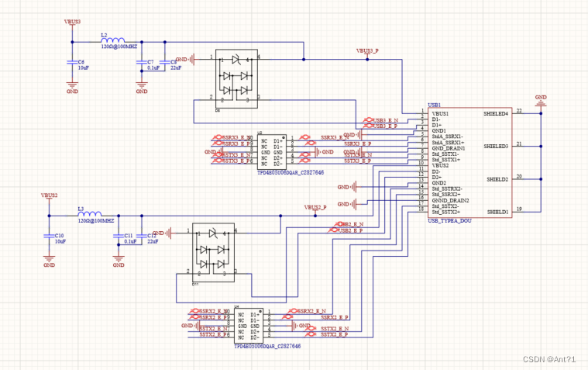Click the C7 0.1uF capacitor symbol
588x370 pixels.
point(141,62)
